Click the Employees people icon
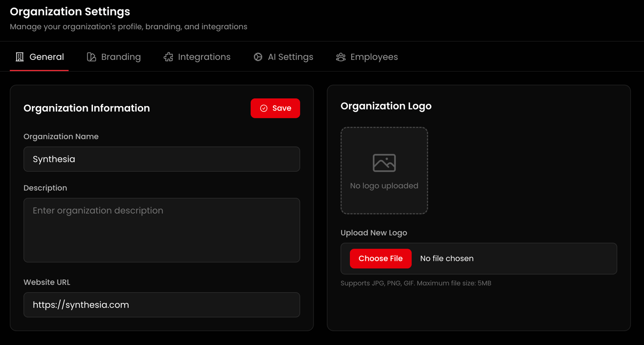Image resolution: width=644 pixels, height=345 pixels. (x=341, y=57)
